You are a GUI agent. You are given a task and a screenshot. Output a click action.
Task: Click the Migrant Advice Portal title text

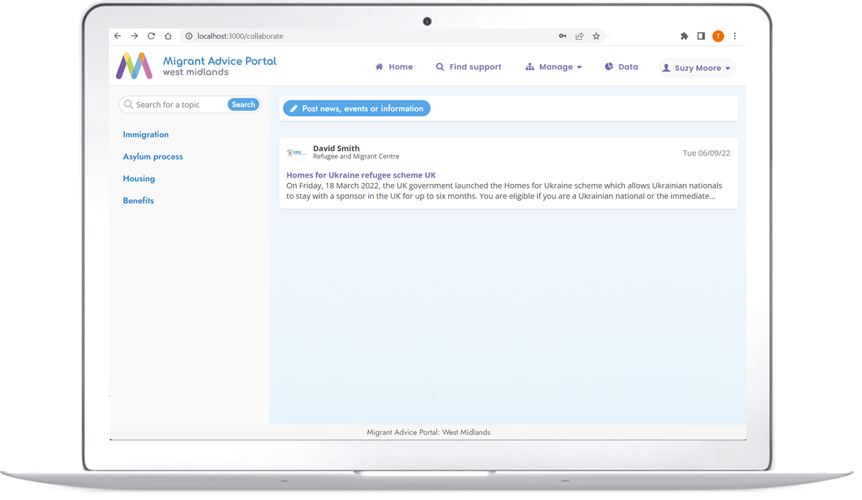click(219, 61)
